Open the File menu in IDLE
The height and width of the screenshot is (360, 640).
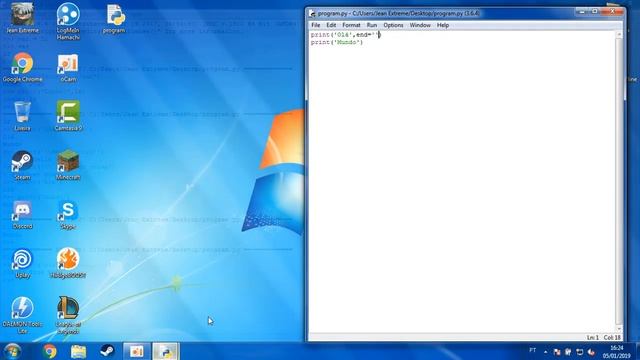click(316, 25)
